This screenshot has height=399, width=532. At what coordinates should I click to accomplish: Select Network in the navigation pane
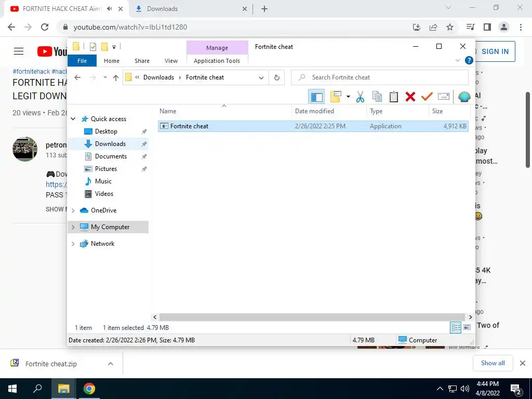tap(102, 244)
